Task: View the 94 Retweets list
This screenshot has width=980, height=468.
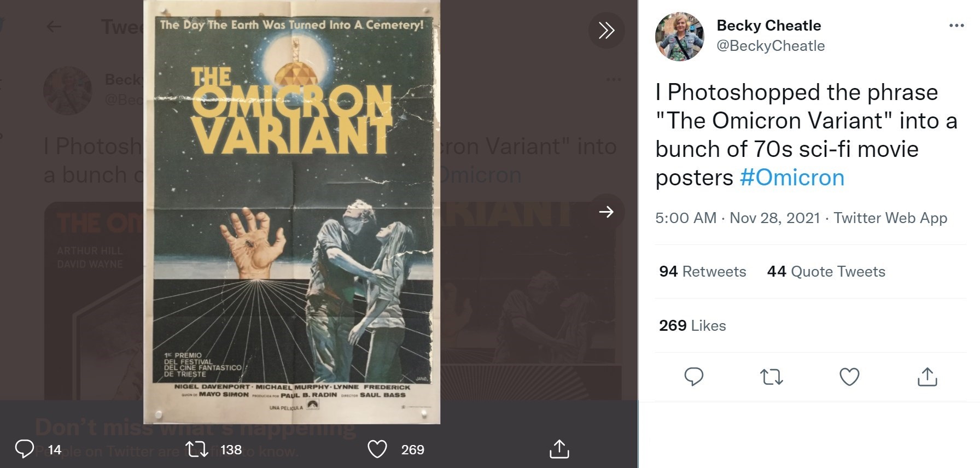Action: (702, 272)
